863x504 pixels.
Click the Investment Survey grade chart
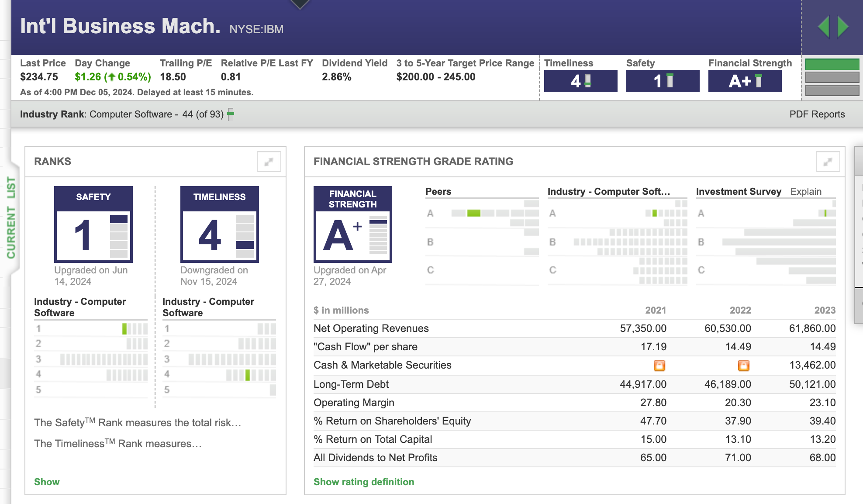(766, 242)
